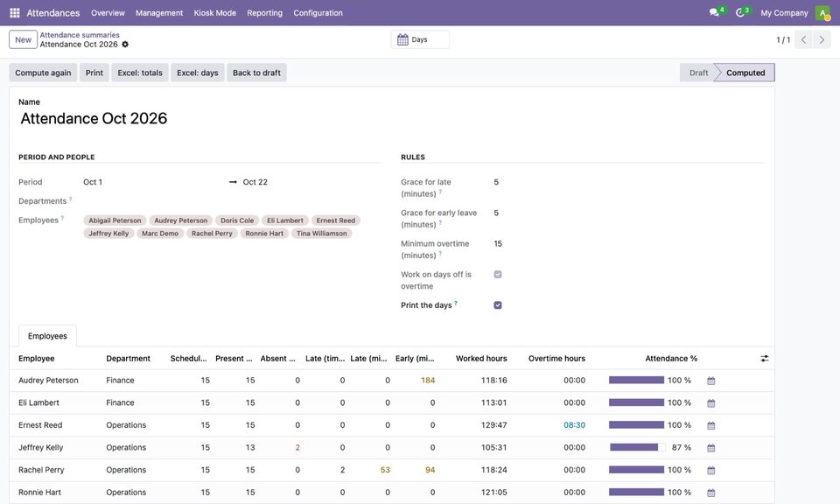The width and height of the screenshot is (840, 504).
Task: Open calendar icon for Audrey Peterson row
Action: click(710, 381)
